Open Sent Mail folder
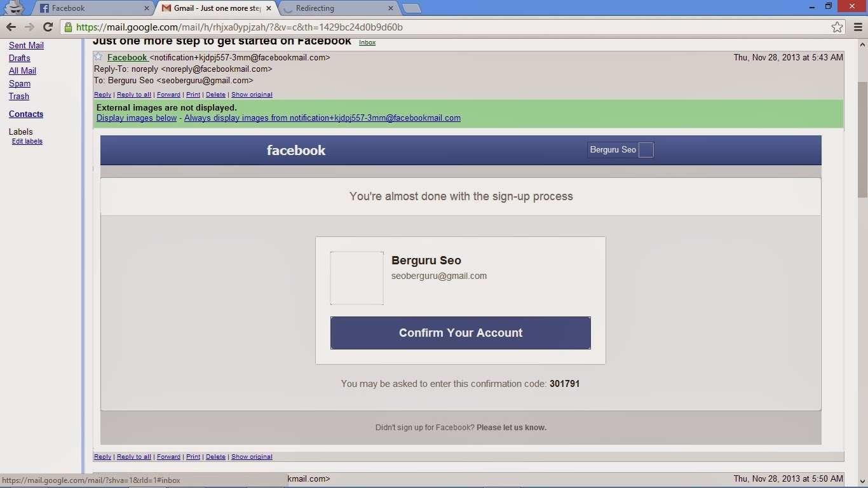 (x=26, y=45)
